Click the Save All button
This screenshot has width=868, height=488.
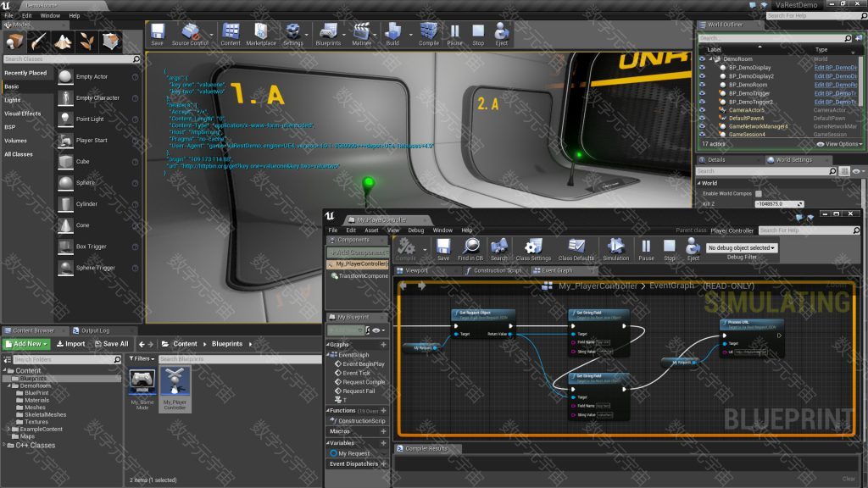(x=111, y=344)
